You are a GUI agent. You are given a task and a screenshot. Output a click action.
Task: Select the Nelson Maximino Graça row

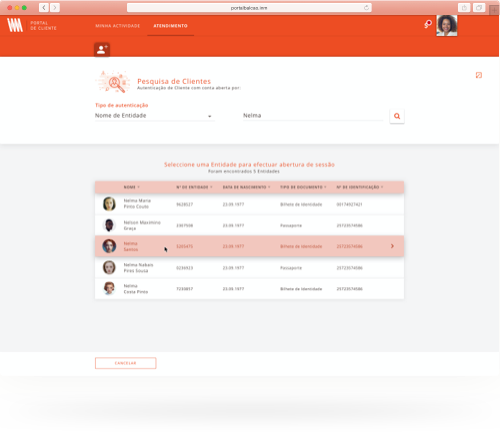pos(249,225)
